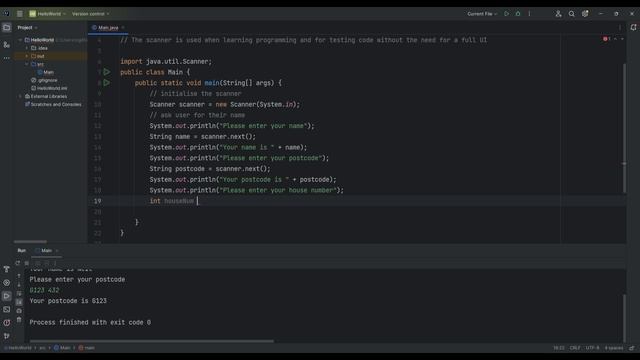Image resolution: width=640 pixels, height=360 pixels.
Task: Open Services tool window icon
Action: (x=7, y=282)
